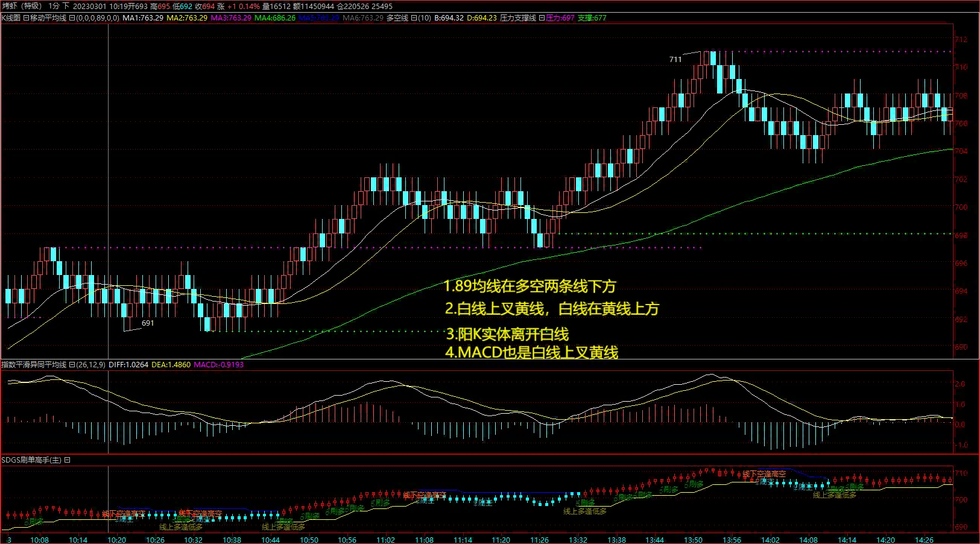The height and width of the screenshot is (544, 980).
Task: Collapse the 移动平均线 indicator box icon
Action: [x=26, y=18]
